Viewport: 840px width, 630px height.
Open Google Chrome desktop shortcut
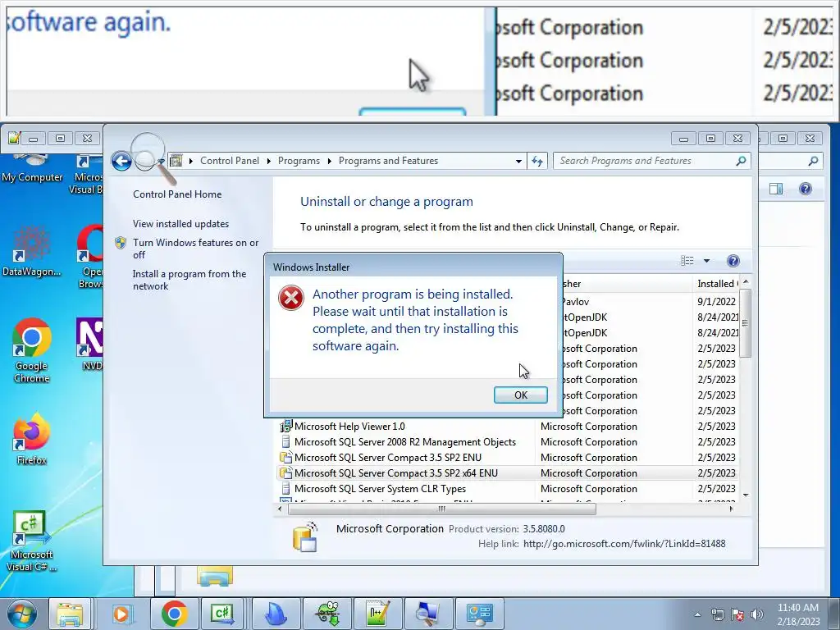pos(32,350)
